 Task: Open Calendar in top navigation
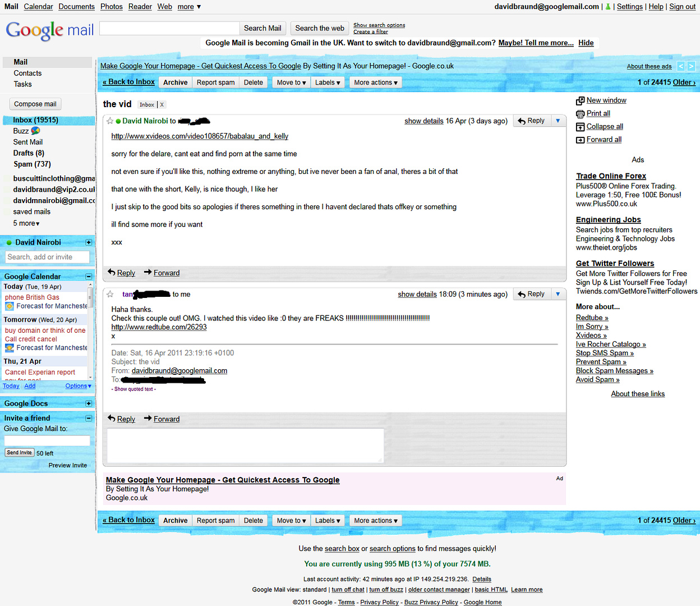pos(38,7)
